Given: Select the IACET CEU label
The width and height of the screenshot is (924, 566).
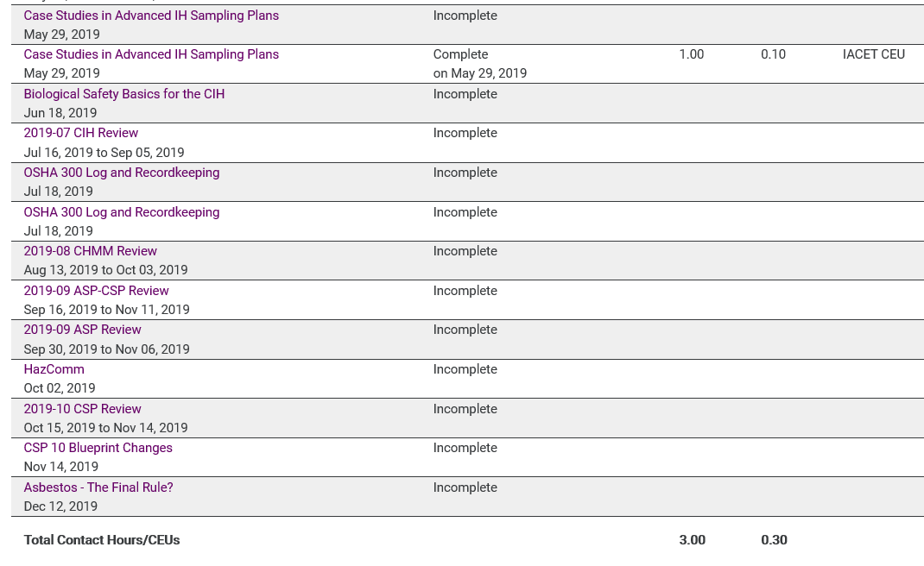Looking at the screenshot, I should click(874, 54).
